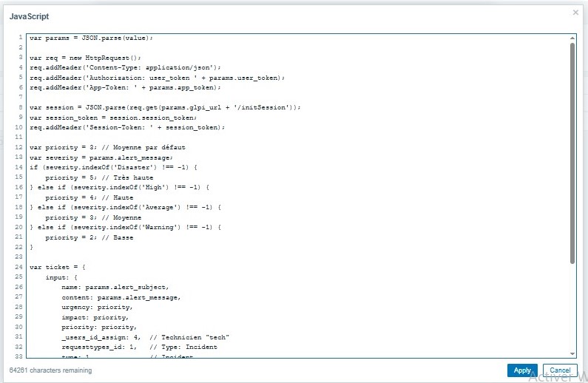Click the App-Token addHeader line
Image resolution: width=588 pixels, height=383 pixels.
coord(125,87)
